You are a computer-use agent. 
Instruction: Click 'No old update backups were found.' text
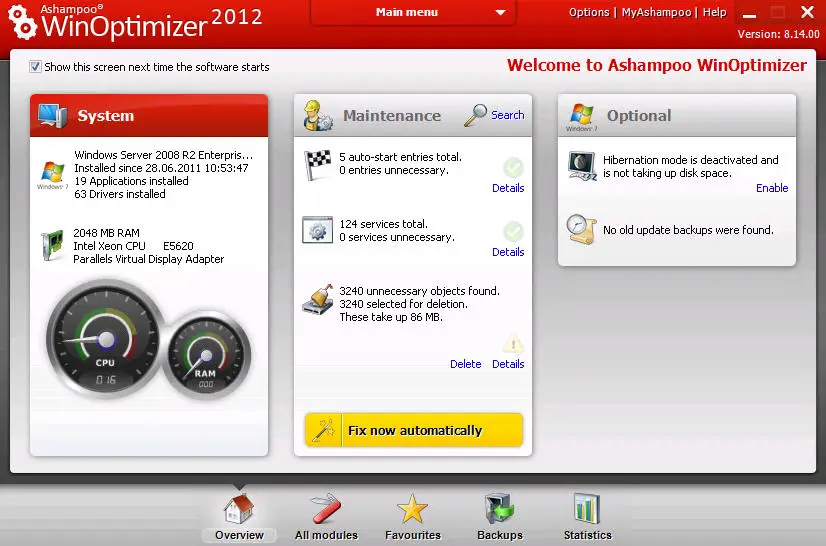tap(689, 230)
